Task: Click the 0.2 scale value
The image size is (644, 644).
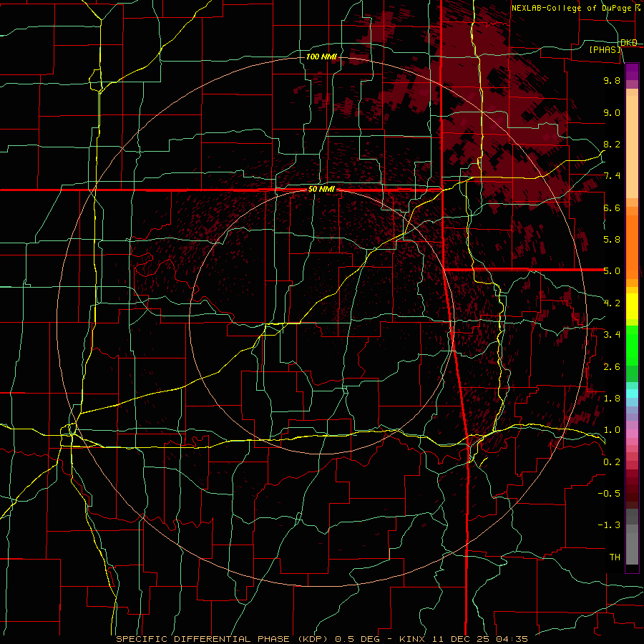Action: [612, 462]
